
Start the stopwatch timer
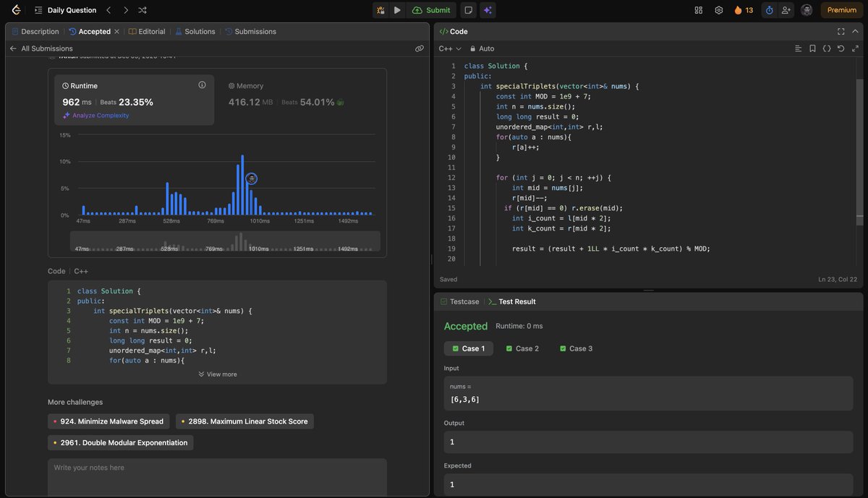click(x=769, y=10)
